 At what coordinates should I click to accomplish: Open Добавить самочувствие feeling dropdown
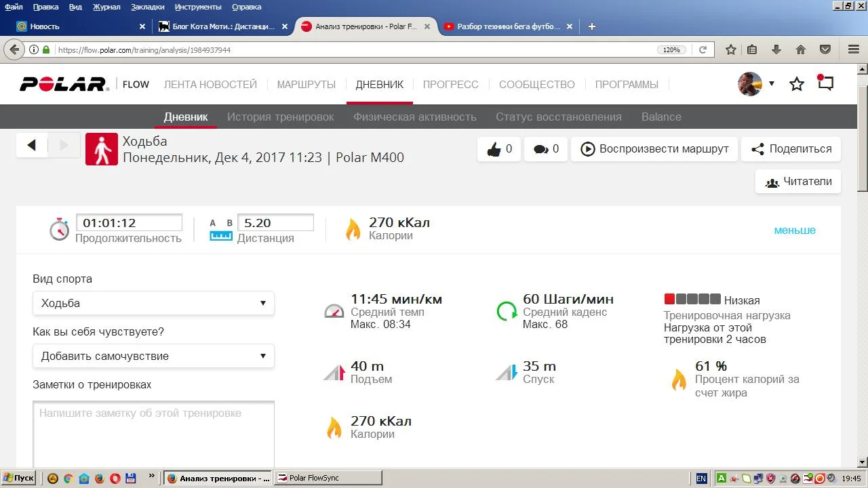pyautogui.click(x=153, y=356)
